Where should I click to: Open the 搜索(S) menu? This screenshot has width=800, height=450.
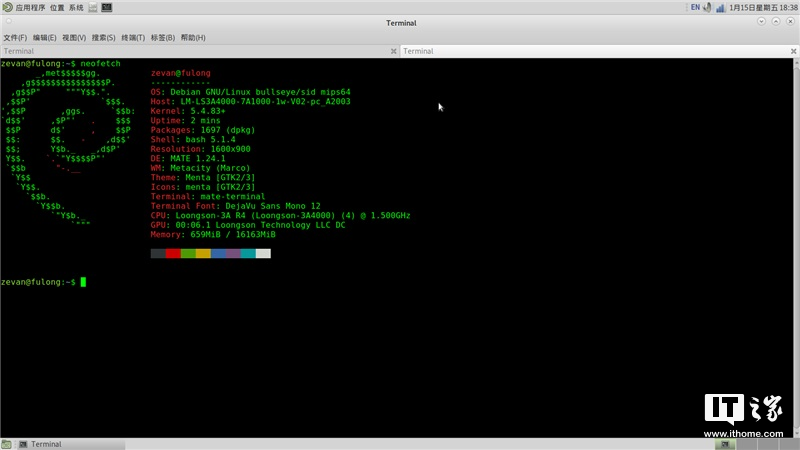[104, 38]
